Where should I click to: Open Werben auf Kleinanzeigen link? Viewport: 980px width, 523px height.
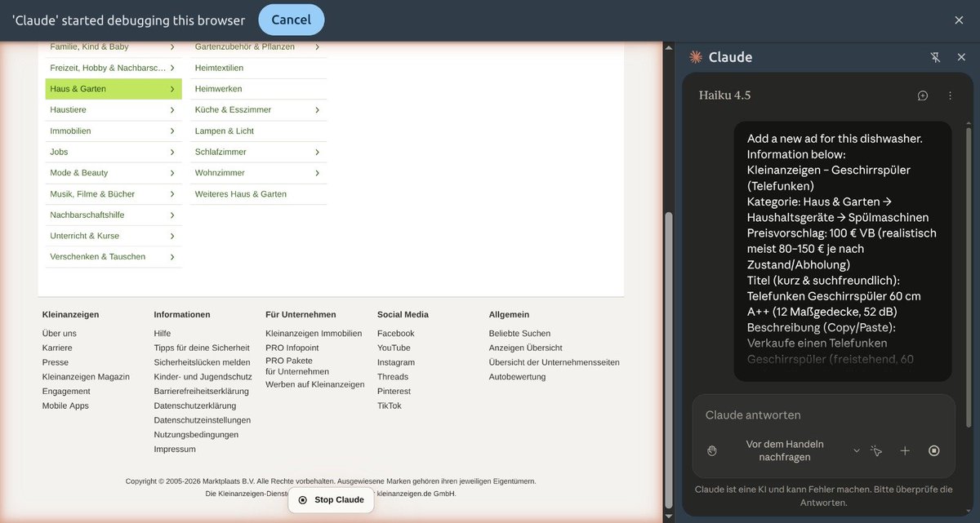315,384
